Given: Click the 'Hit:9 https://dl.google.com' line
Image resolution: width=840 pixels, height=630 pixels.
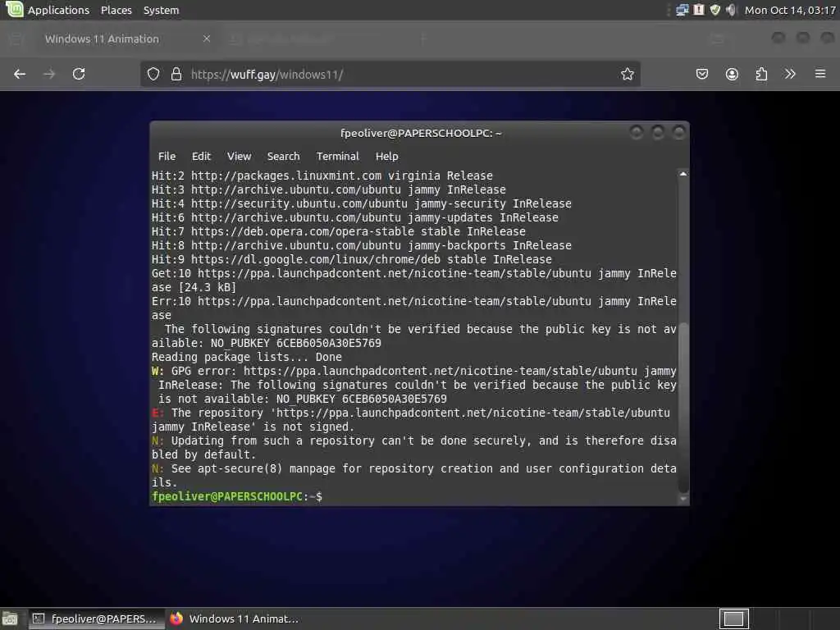Looking at the screenshot, I should click(351, 259).
